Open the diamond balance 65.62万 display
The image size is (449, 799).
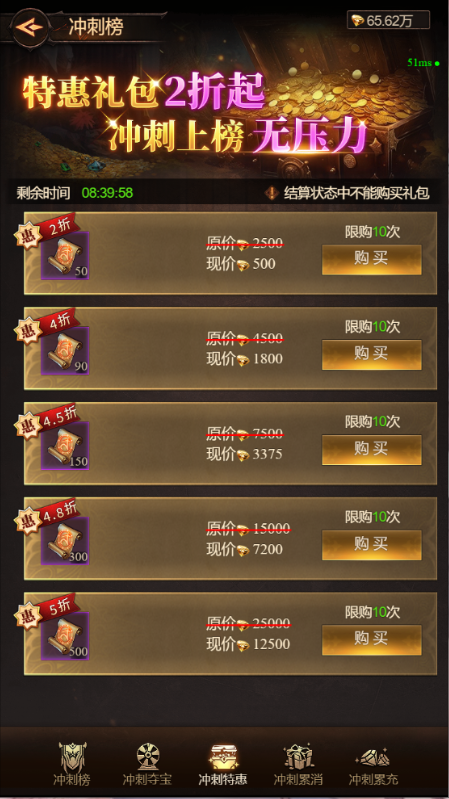coord(388,20)
